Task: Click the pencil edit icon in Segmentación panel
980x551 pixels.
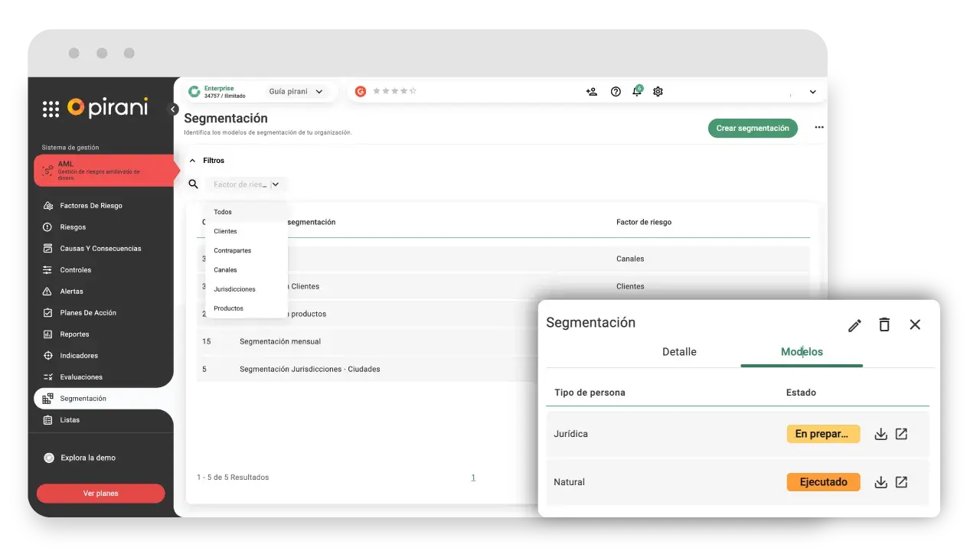Action: (854, 325)
